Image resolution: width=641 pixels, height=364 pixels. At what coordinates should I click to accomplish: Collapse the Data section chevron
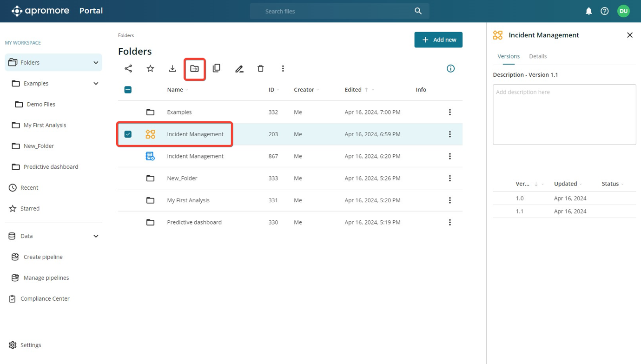point(96,236)
